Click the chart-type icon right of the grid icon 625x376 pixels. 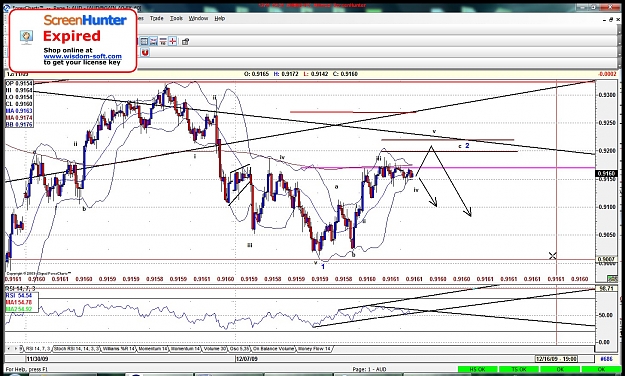coord(153,41)
